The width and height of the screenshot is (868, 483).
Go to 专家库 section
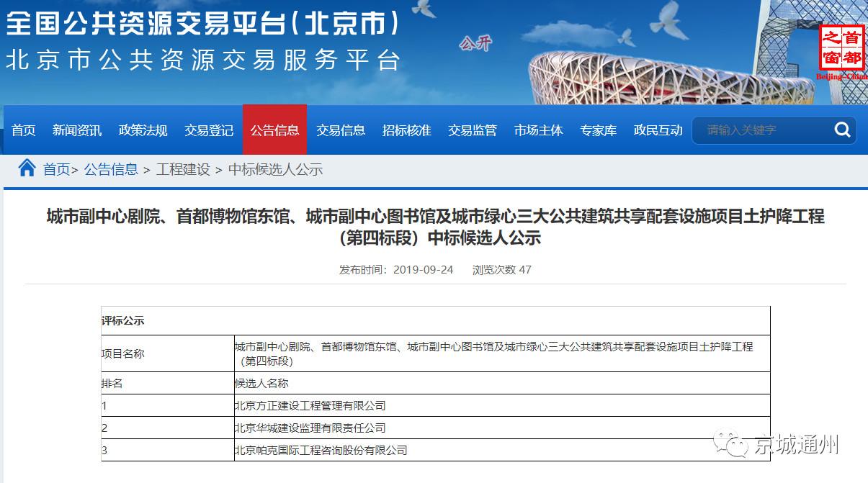click(x=599, y=130)
